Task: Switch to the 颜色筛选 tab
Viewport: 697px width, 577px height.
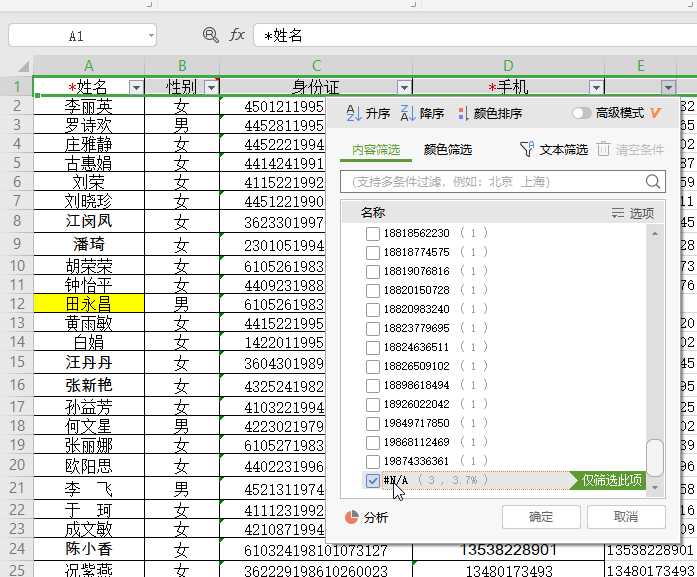Action: (x=448, y=150)
